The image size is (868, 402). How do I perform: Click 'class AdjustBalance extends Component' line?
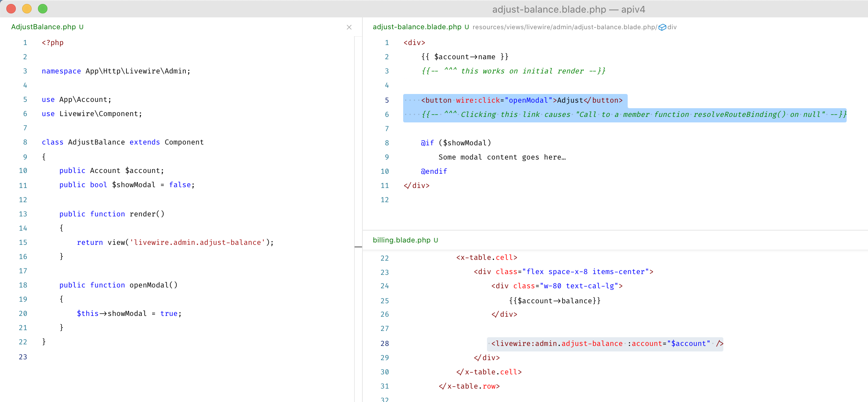[123, 142]
